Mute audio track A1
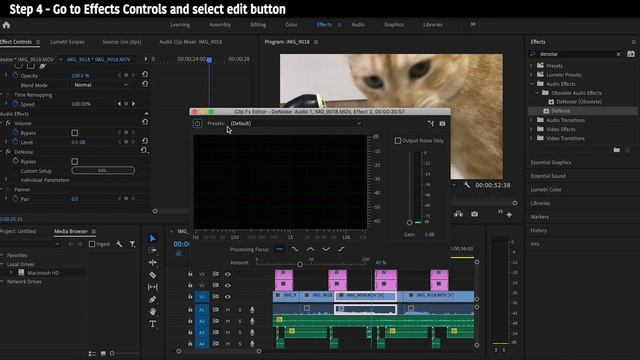Screen dimensions: 640x360 pos(228,310)
